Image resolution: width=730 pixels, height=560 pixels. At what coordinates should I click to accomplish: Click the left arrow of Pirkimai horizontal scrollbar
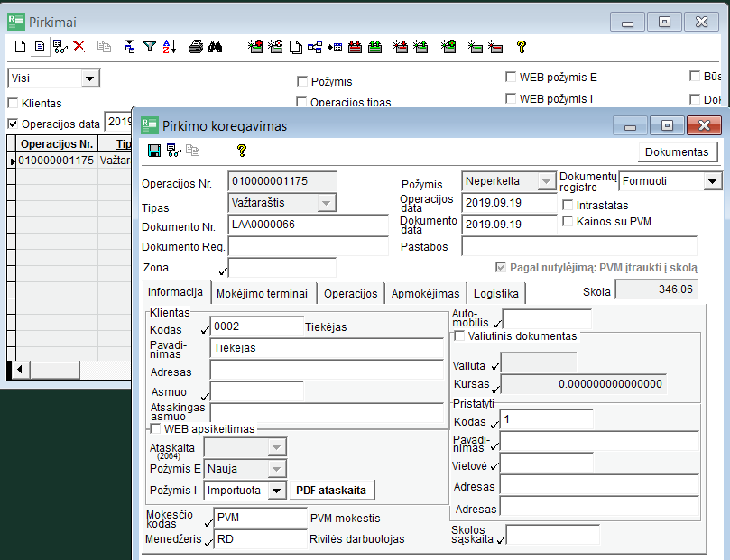[19, 370]
